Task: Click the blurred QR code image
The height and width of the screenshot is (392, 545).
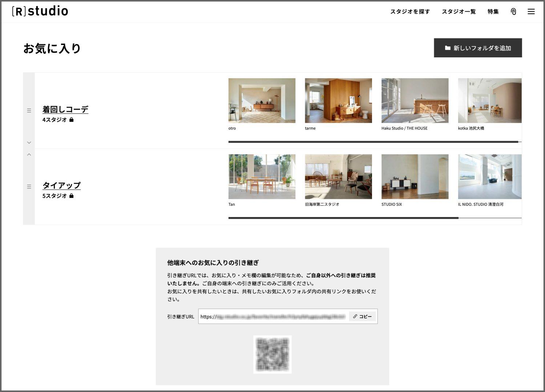Action: 272,354
